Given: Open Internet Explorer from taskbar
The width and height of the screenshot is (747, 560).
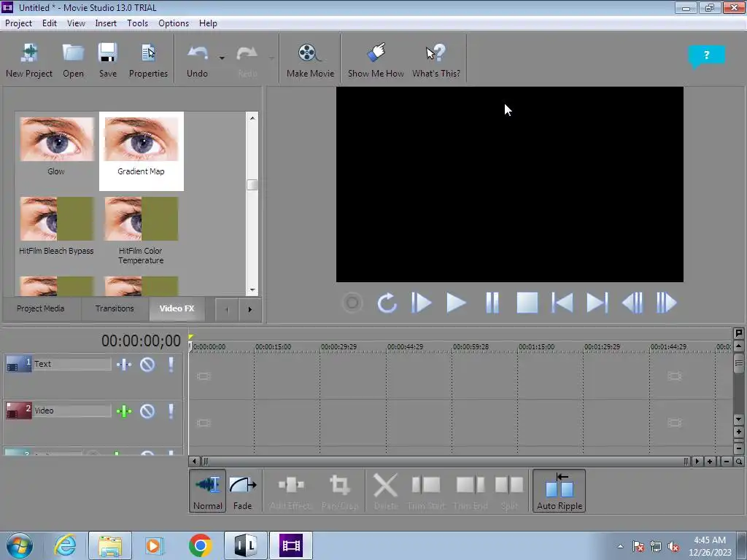Looking at the screenshot, I should [65, 545].
